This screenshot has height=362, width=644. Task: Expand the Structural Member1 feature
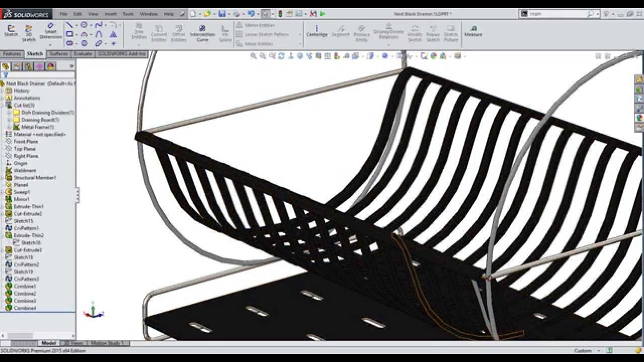point(3,177)
